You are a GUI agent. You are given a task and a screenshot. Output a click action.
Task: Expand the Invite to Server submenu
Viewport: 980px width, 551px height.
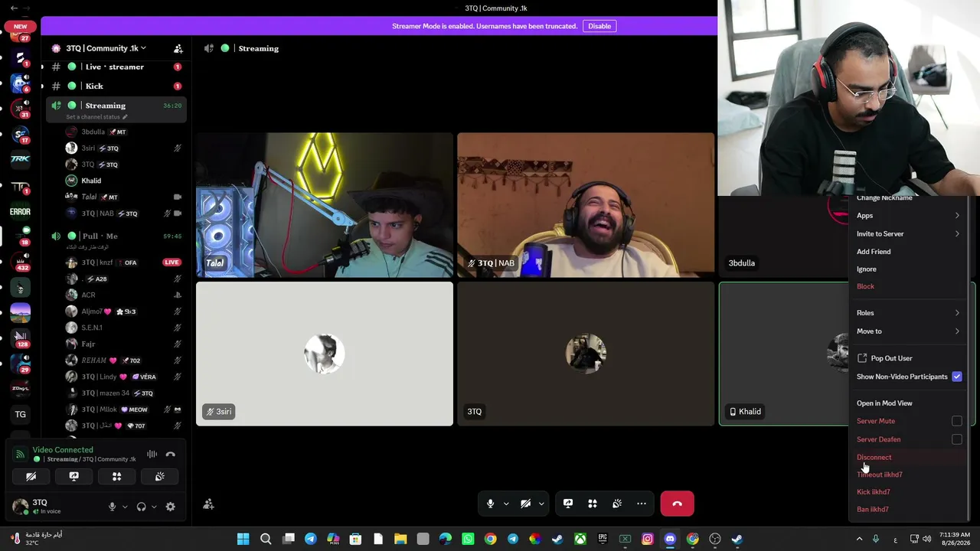908,233
